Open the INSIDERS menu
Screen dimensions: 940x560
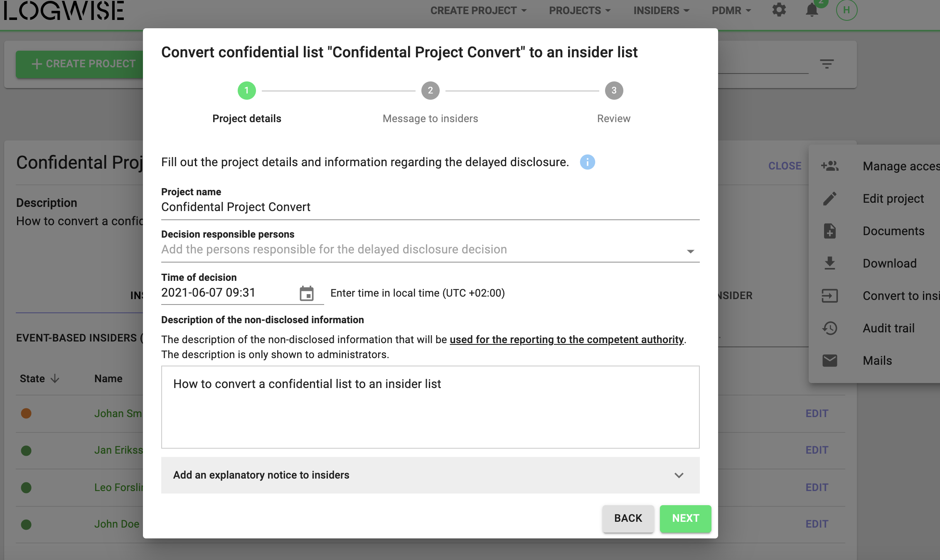pos(661,10)
